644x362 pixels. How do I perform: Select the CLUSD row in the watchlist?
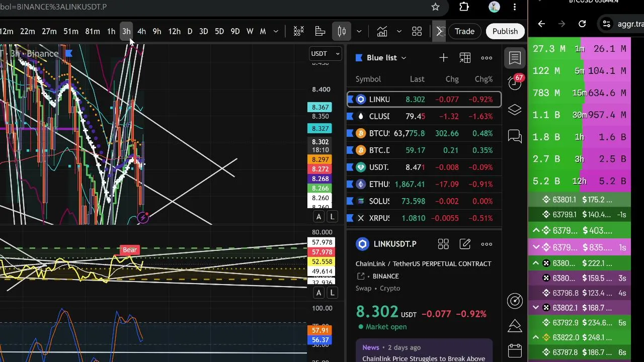[424, 117]
